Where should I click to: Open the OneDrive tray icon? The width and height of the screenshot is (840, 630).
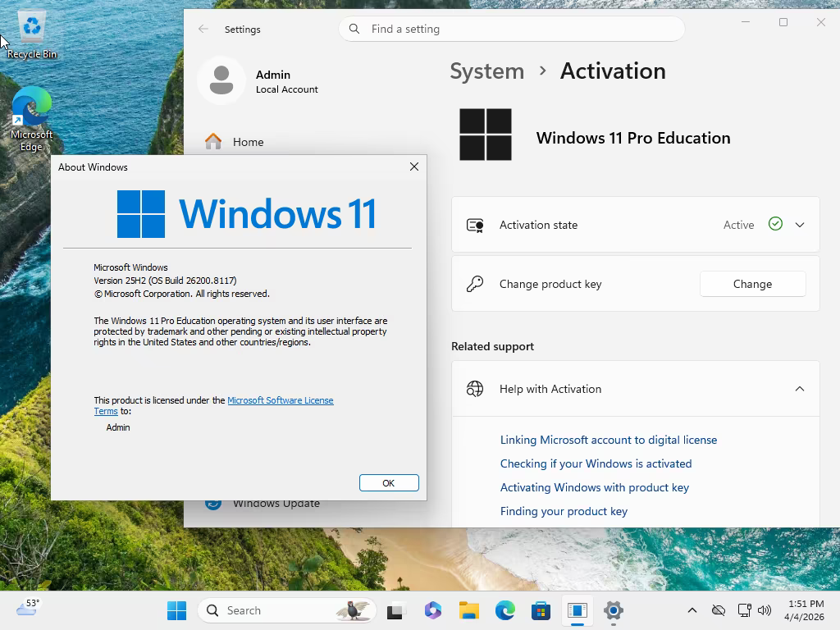pyautogui.click(x=719, y=610)
